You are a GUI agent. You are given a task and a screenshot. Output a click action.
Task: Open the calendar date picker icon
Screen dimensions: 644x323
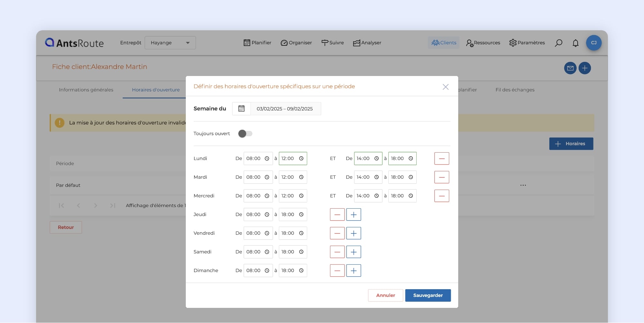(241, 109)
